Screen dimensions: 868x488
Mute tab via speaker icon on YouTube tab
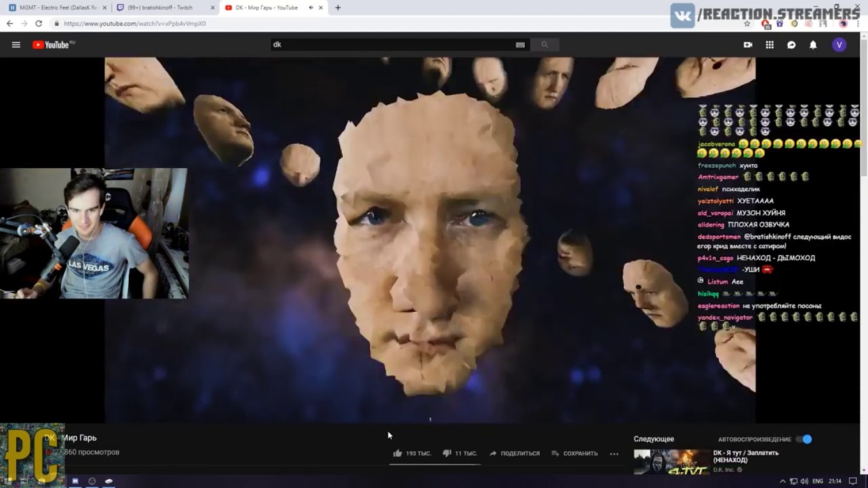(311, 7)
